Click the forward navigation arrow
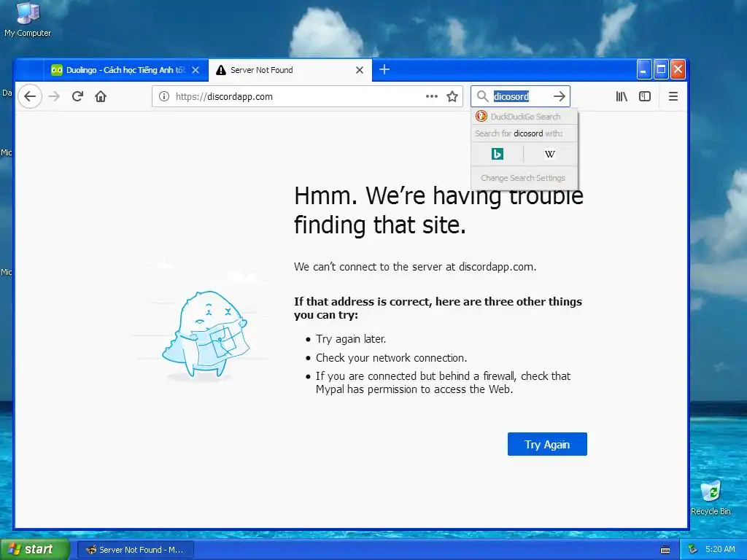The height and width of the screenshot is (560, 747). [54, 97]
